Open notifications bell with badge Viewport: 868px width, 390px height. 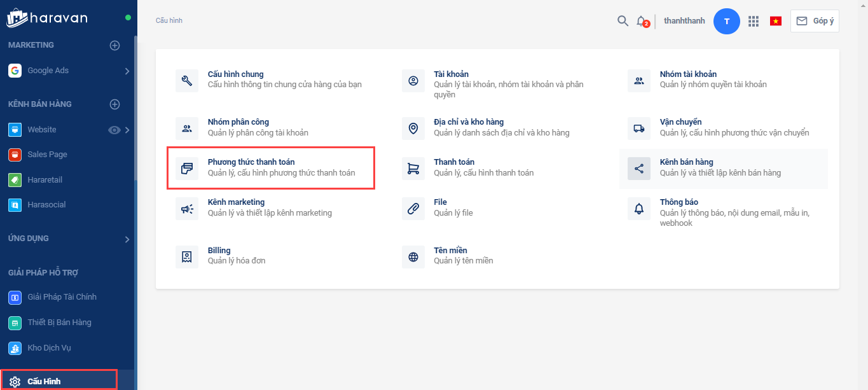(x=642, y=22)
